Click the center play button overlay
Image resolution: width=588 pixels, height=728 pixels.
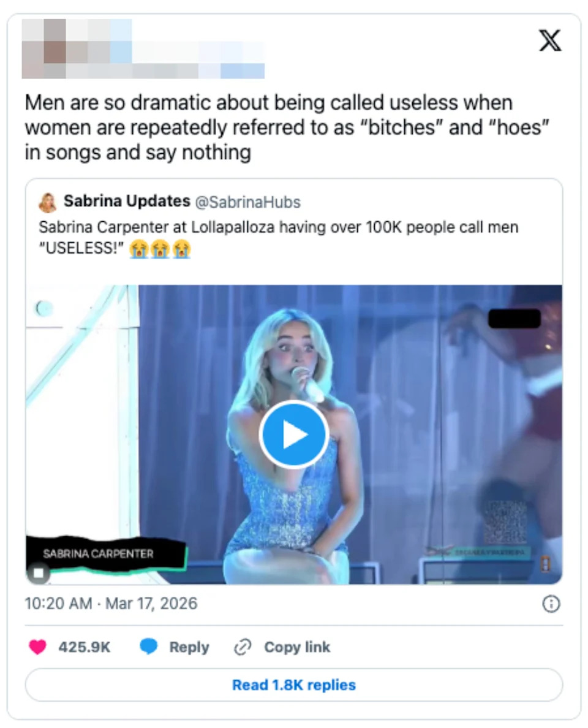[294, 433]
